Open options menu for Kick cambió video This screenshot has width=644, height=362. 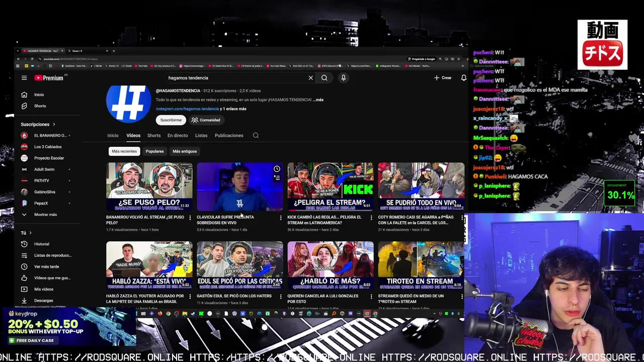pyautogui.click(x=371, y=218)
